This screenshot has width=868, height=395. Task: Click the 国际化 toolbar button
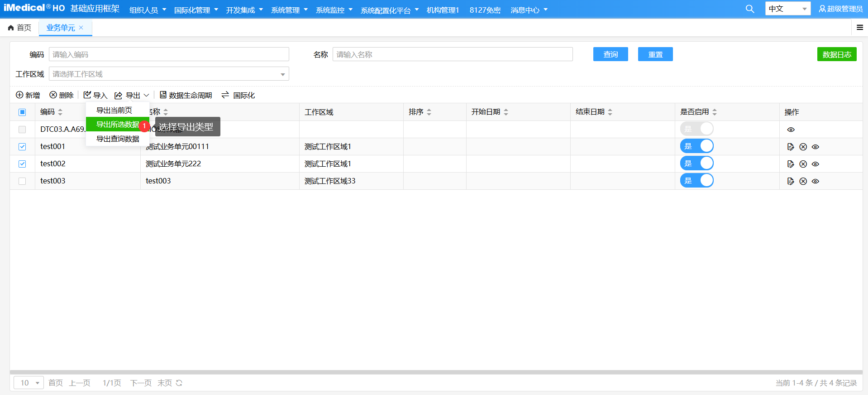(238, 95)
